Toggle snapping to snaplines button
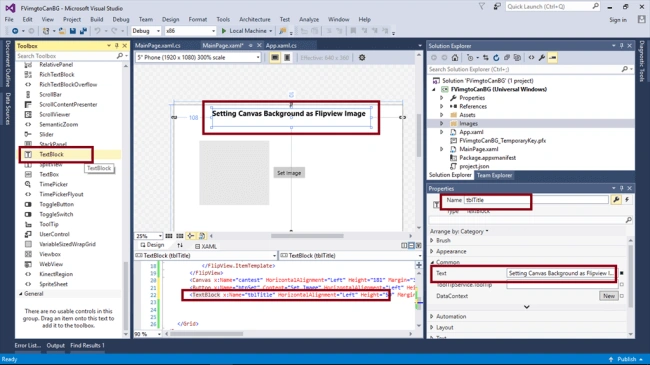 [x=191, y=236]
